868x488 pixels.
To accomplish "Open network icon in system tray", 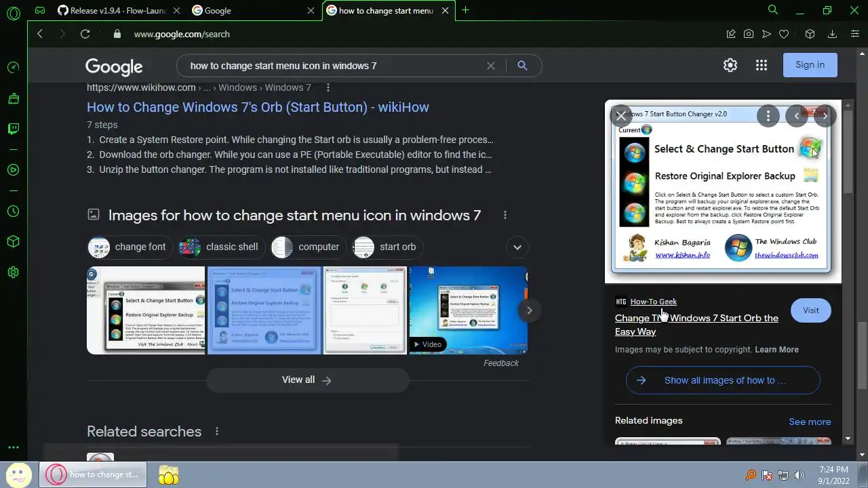I will coord(783,475).
